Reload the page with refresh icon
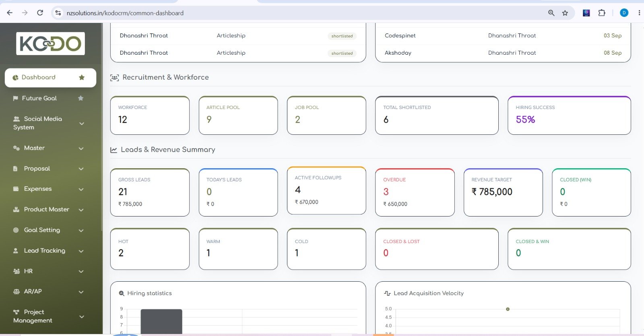Image resolution: width=644 pixels, height=336 pixels. tap(40, 13)
